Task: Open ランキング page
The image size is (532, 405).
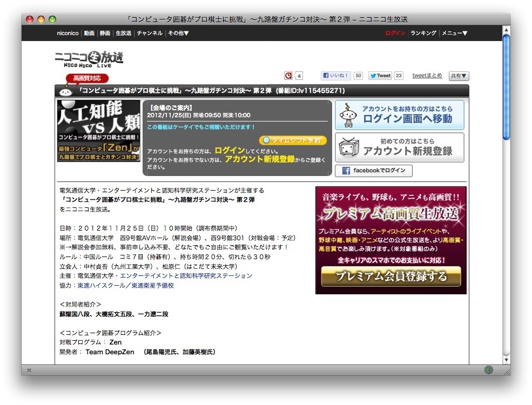Action: pos(423,33)
